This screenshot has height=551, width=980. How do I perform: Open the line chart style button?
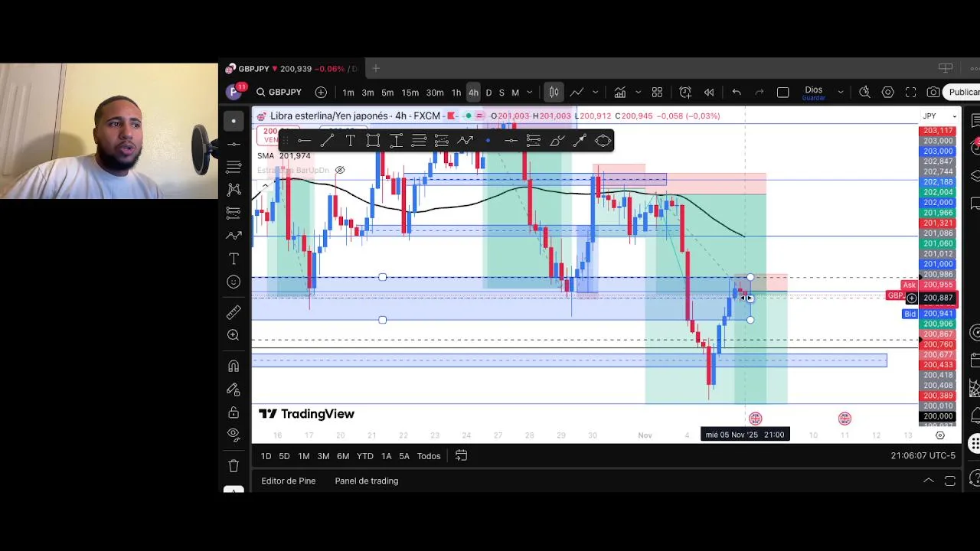pos(577,93)
